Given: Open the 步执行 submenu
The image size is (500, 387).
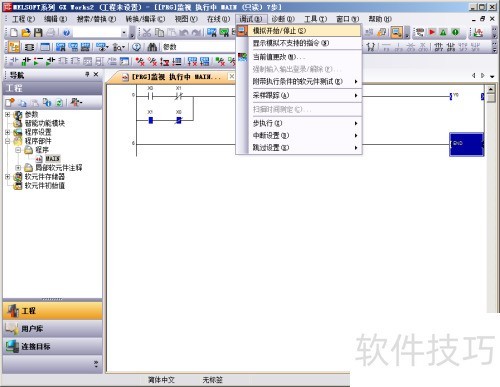Looking at the screenshot, I should [x=298, y=123].
